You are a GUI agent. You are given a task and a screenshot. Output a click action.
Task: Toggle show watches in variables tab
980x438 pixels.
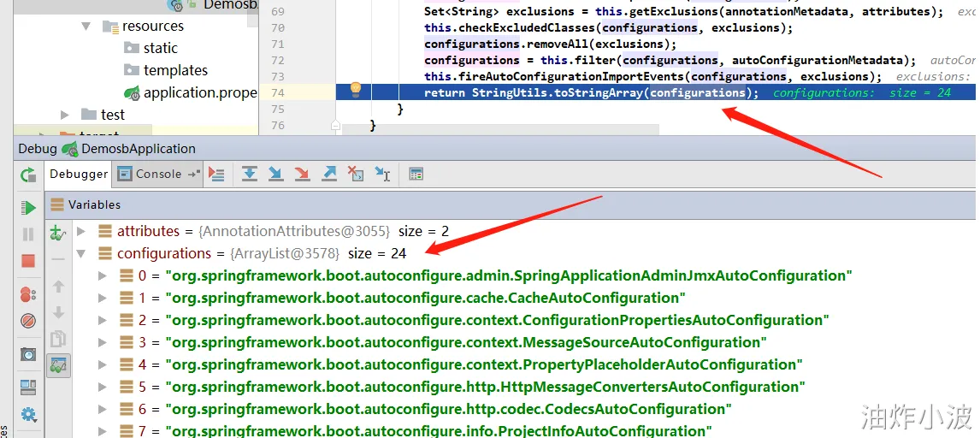click(58, 365)
